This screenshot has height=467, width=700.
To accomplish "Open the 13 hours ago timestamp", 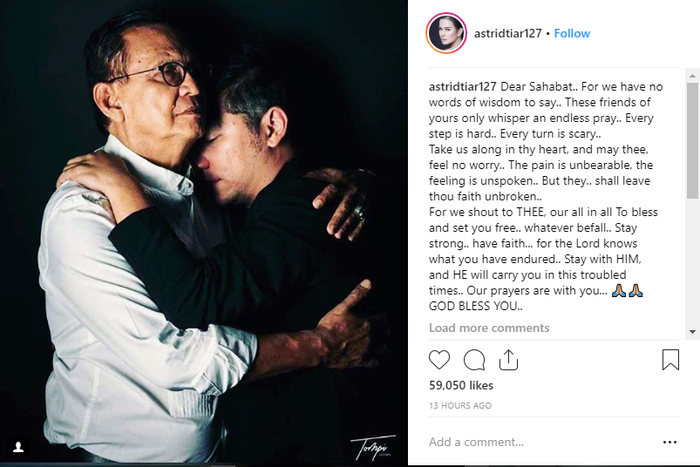I will pos(460,405).
